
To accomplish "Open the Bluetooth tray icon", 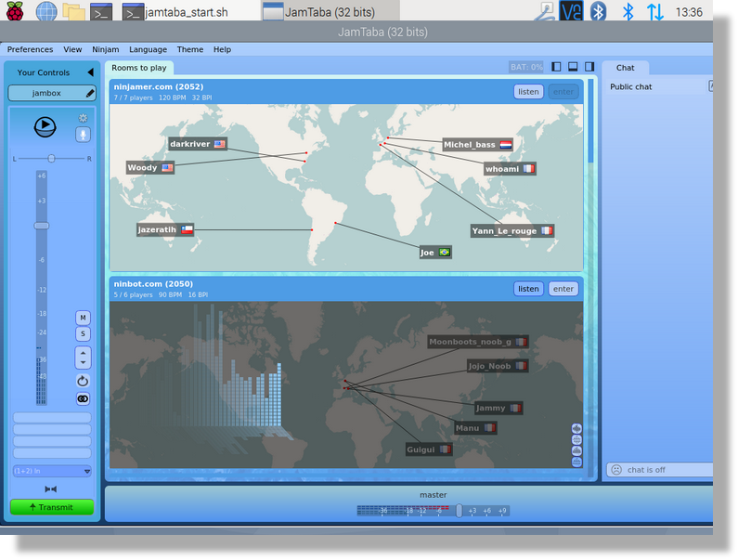I will click(598, 11).
